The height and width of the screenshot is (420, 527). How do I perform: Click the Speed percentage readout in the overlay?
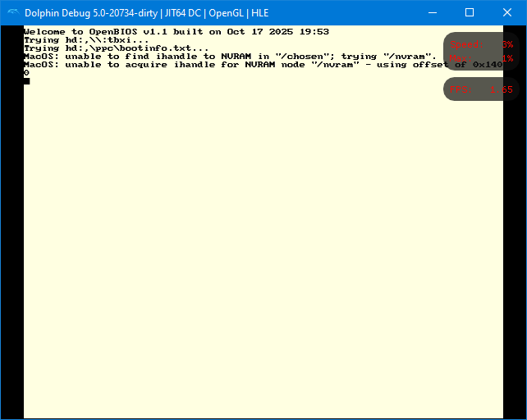481,44
